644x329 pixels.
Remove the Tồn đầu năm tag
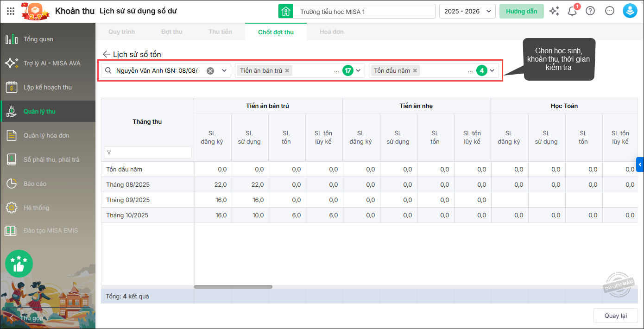click(x=415, y=70)
